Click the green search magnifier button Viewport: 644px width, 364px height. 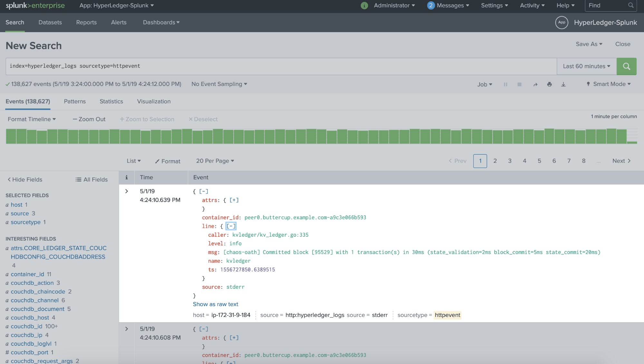click(626, 66)
